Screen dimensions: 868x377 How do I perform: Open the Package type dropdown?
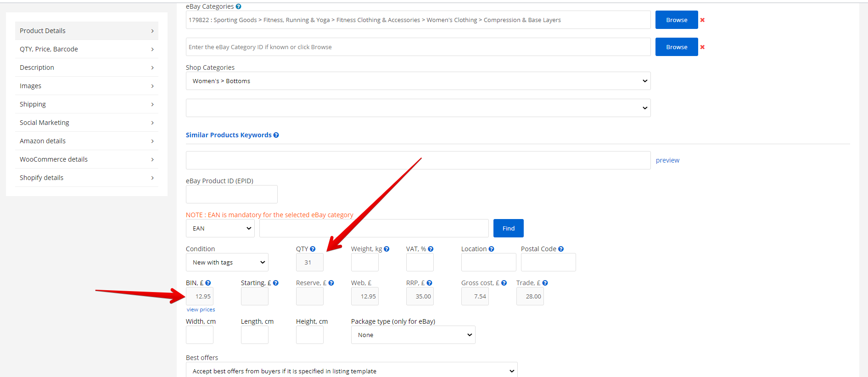coord(413,335)
